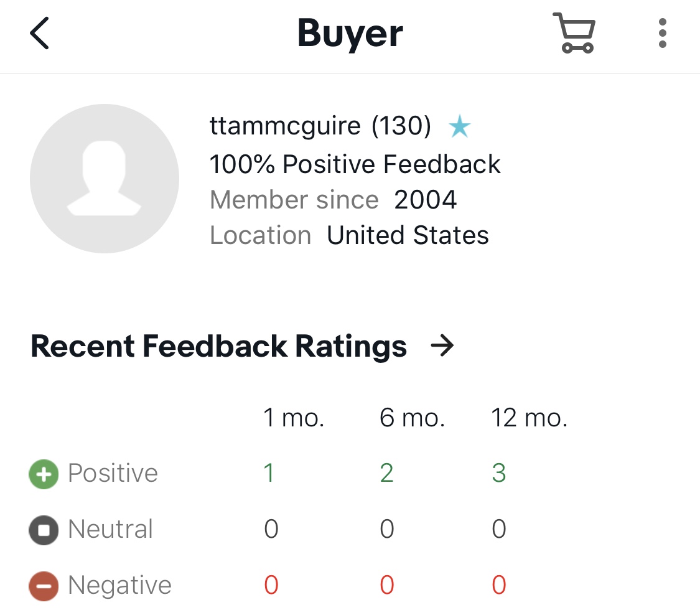700x615 pixels.
Task: Select the 1 mo. column header
Action: [x=294, y=418]
